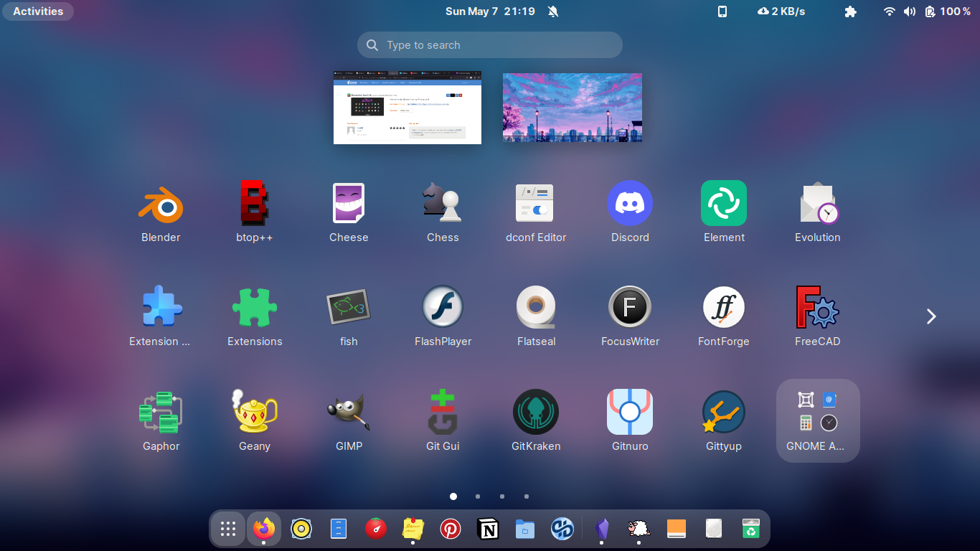
Task: Click the muted notifications bell icon
Action: point(553,11)
